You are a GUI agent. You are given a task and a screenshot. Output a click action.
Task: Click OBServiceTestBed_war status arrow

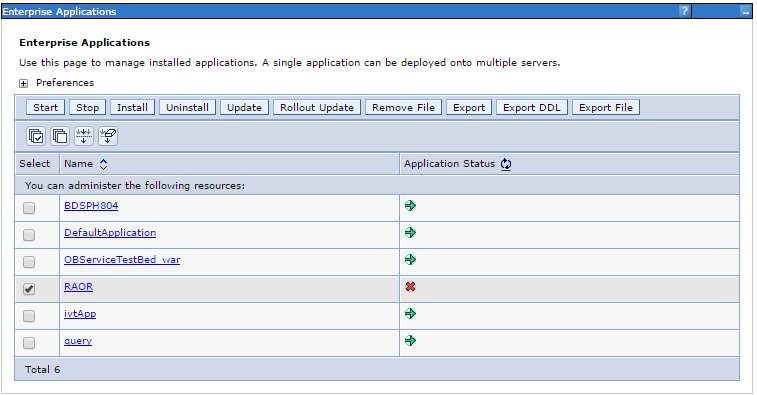tap(410, 260)
